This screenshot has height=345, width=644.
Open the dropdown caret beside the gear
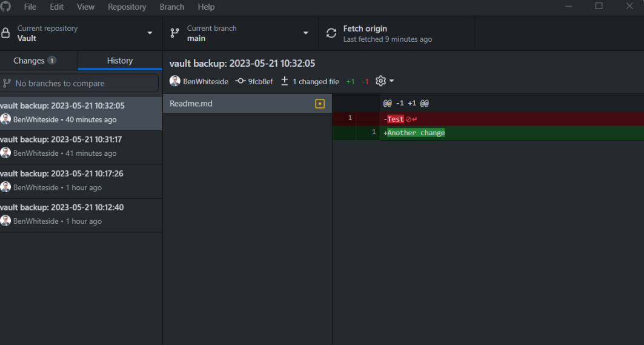pyautogui.click(x=391, y=81)
